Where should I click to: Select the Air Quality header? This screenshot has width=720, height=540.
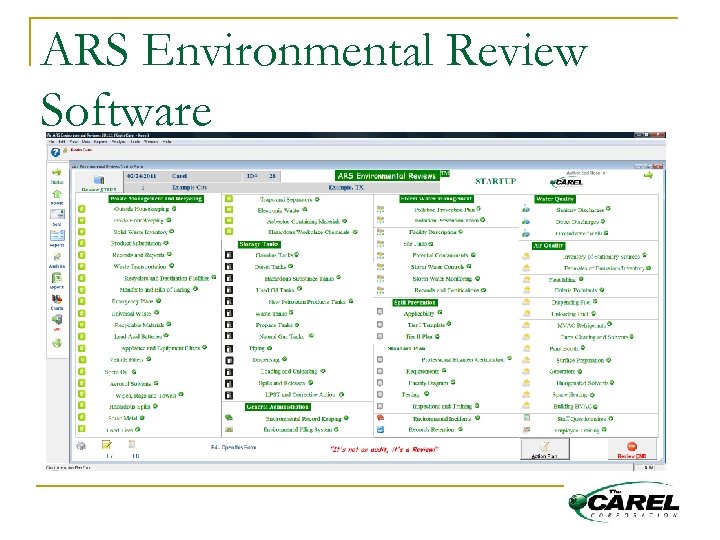pyautogui.click(x=548, y=246)
